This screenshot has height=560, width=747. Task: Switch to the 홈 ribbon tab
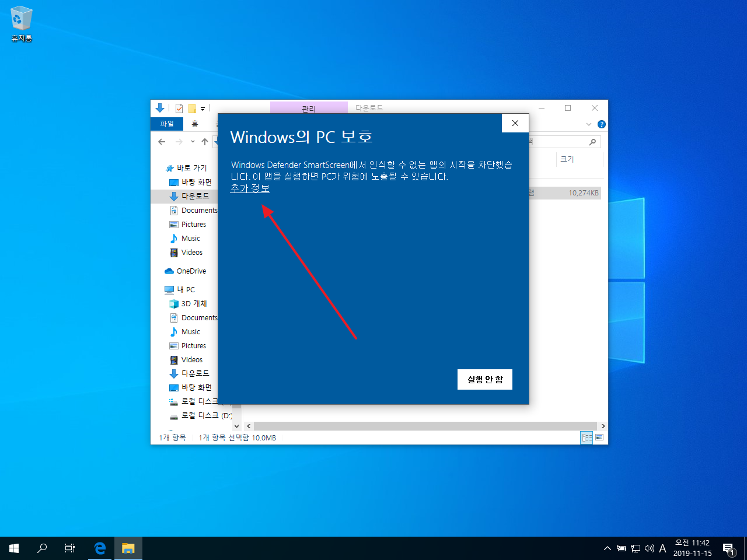(195, 124)
